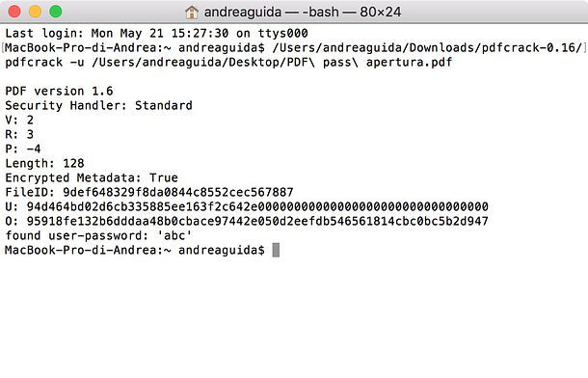Screen dimensions: 588x378
Task: Click the 'Length: 128' line
Action: (x=44, y=164)
